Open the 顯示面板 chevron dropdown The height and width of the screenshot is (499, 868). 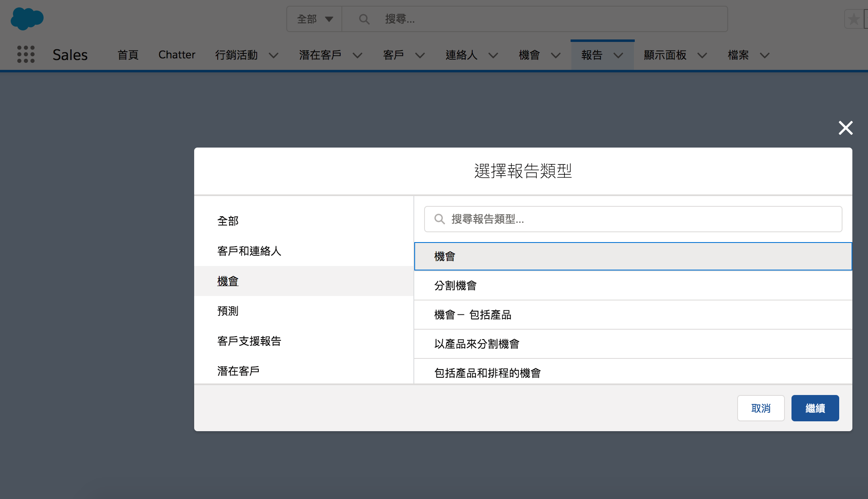(x=702, y=55)
